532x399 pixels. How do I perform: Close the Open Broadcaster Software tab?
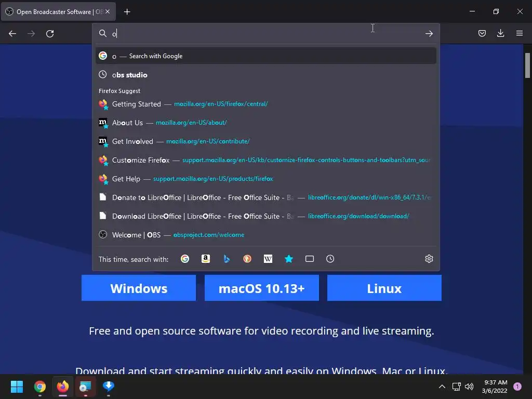[108, 11]
